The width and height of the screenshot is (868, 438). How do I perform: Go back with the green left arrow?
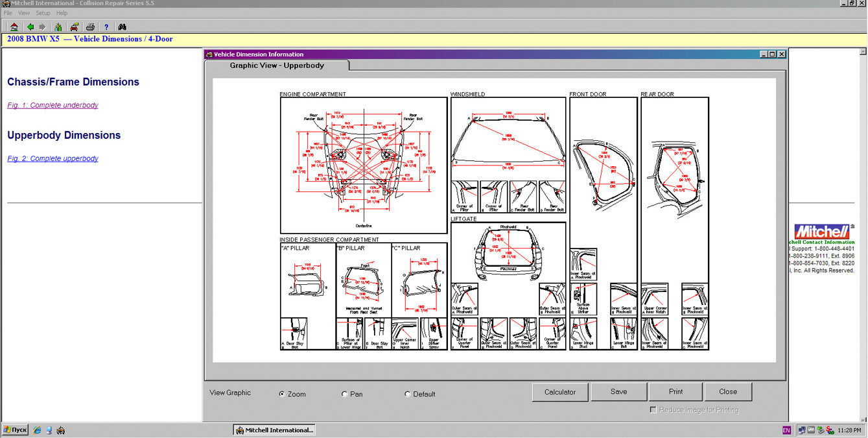[30, 27]
